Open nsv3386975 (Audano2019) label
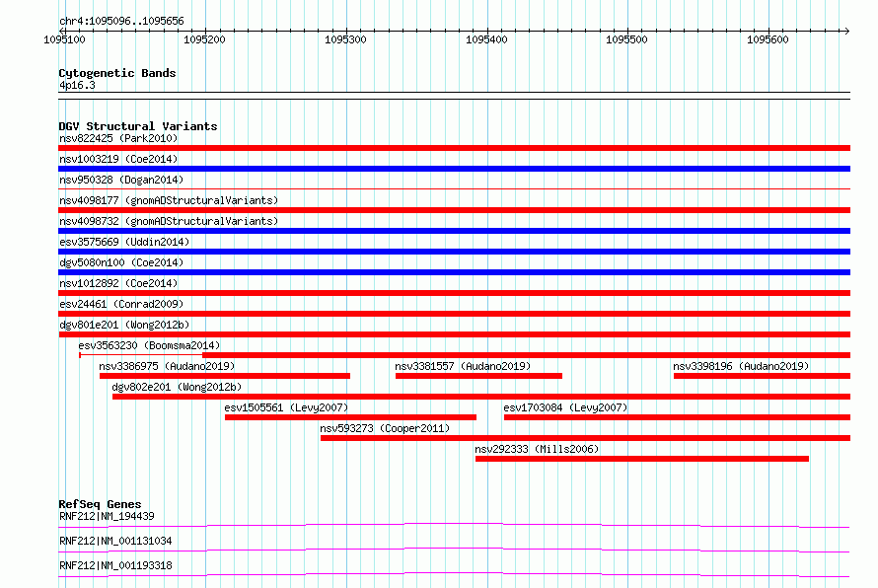The height and width of the screenshot is (588, 878). (x=167, y=366)
